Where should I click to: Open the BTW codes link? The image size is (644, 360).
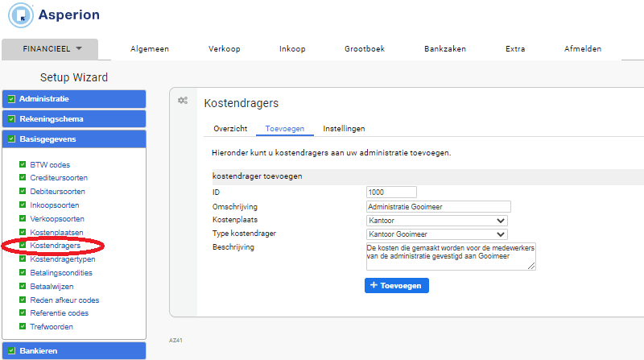tap(50, 165)
